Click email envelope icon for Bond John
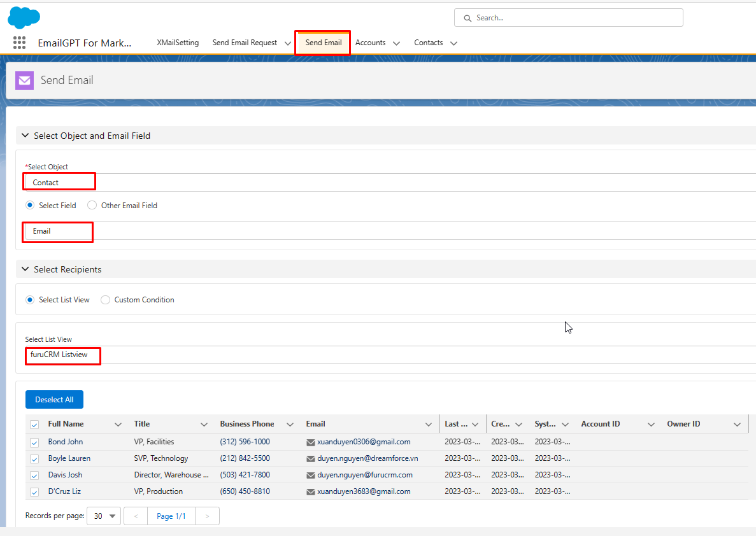This screenshot has height=536, width=756. [x=311, y=442]
